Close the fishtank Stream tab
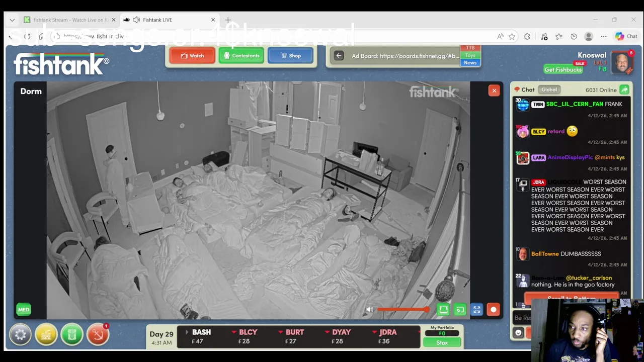This screenshot has width=644, height=362. click(113, 20)
